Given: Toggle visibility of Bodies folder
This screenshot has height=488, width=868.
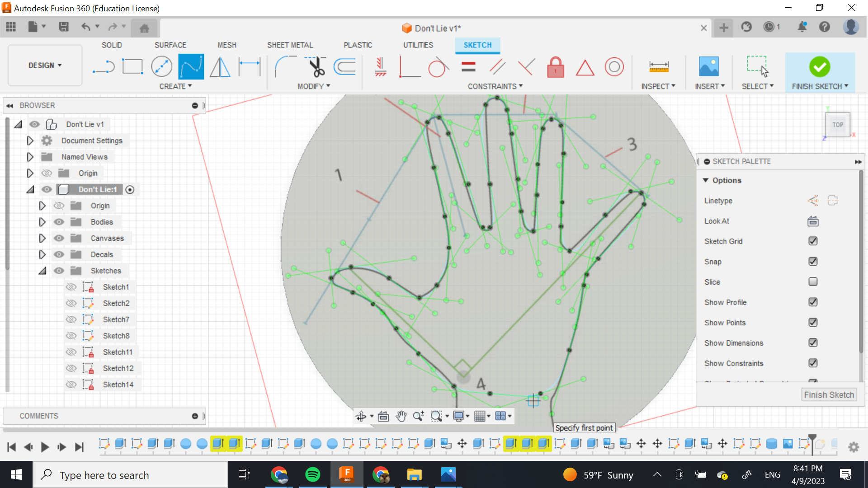Looking at the screenshot, I should pos(59,222).
